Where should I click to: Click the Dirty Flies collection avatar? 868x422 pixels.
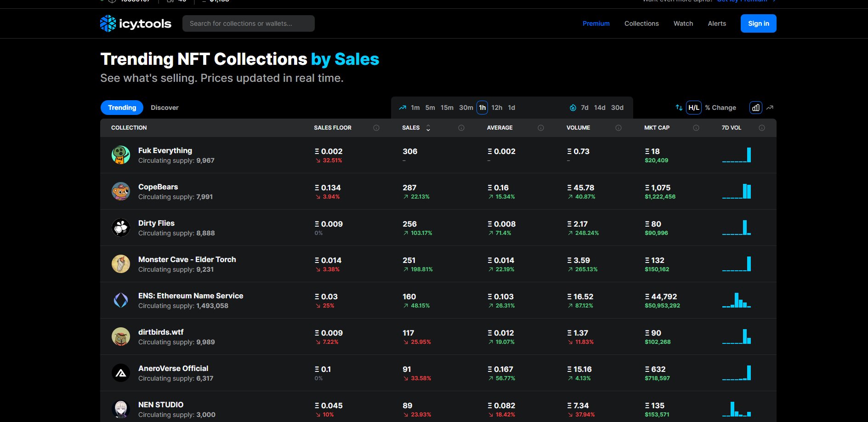[x=121, y=228]
